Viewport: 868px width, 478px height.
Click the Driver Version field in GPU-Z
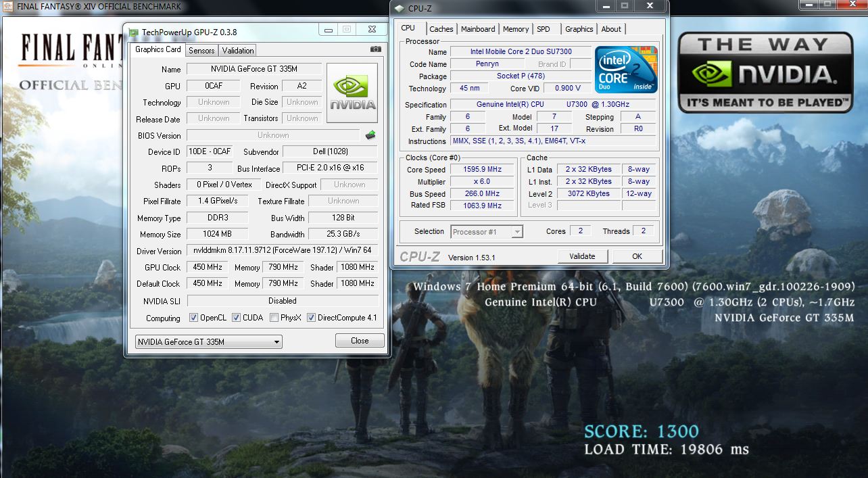(282, 251)
